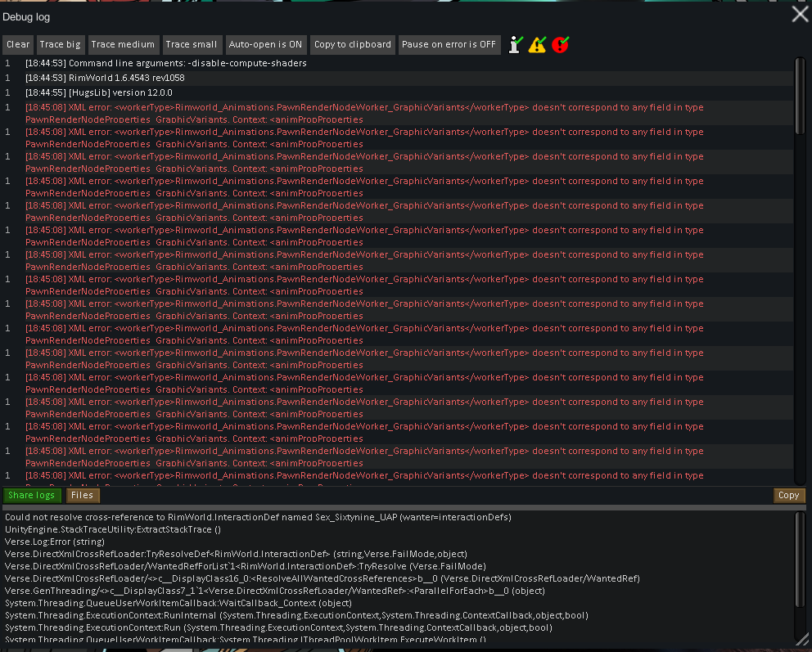Click the UnityEngine.StackTraceUtility:ExtractStackTrace line
This screenshot has width=812, height=652.
[x=113, y=529]
